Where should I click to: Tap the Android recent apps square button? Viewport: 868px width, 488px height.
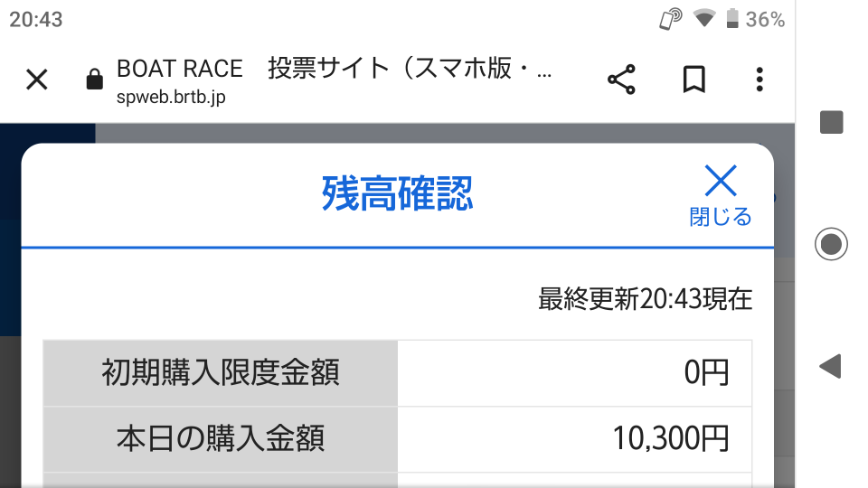(x=832, y=122)
